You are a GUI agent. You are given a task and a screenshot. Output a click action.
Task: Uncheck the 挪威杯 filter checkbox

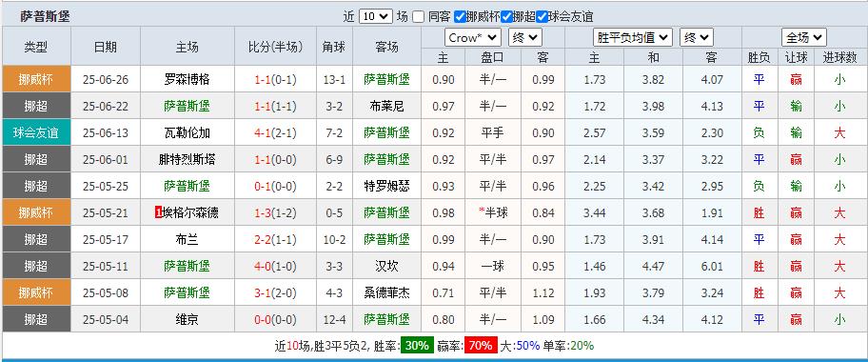pyautogui.click(x=460, y=16)
